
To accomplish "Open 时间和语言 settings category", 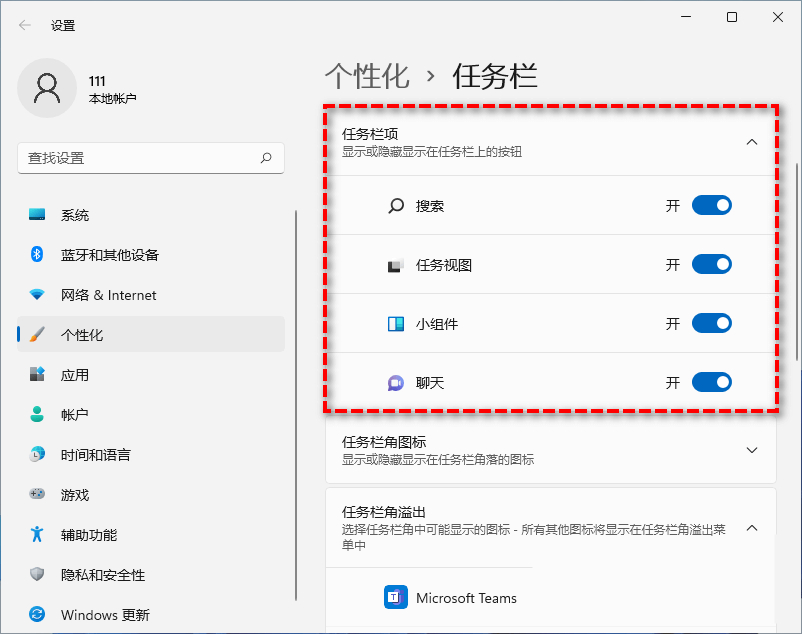I will coord(95,455).
